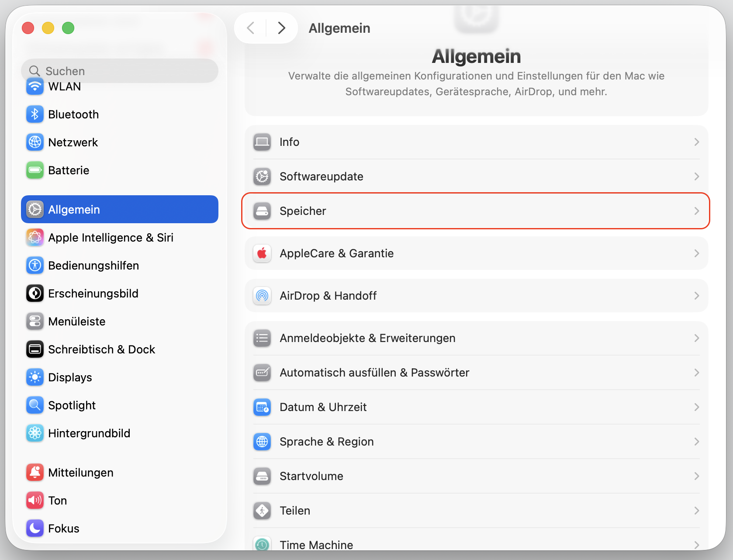Select Fokus label in sidebar
The height and width of the screenshot is (560, 733).
point(64,529)
